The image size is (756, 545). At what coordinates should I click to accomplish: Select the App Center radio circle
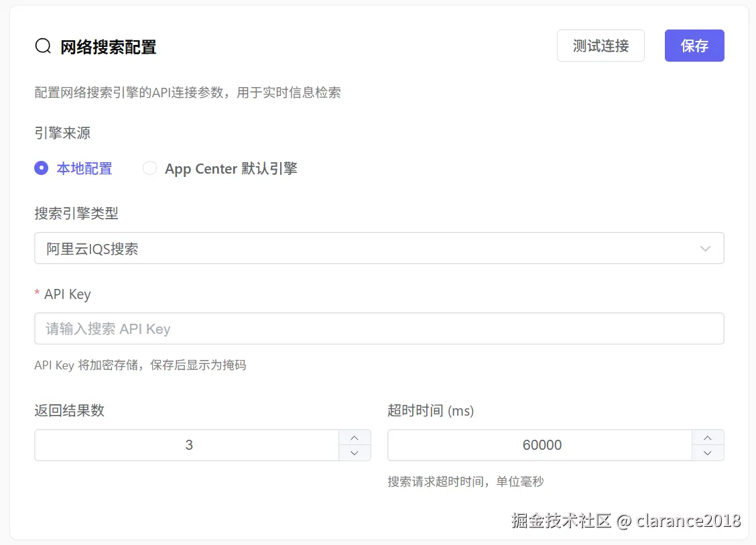coord(149,168)
